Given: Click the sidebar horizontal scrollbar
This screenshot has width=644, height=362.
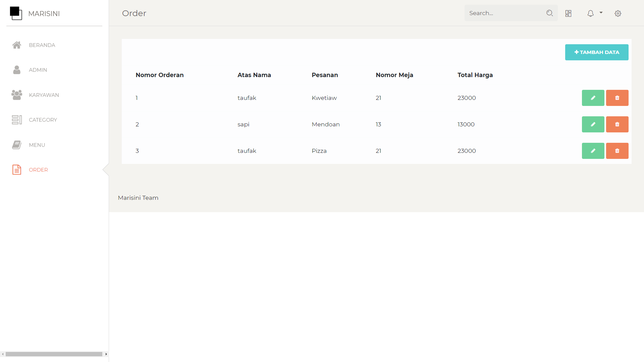Looking at the screenshot, I should point(54,354).
